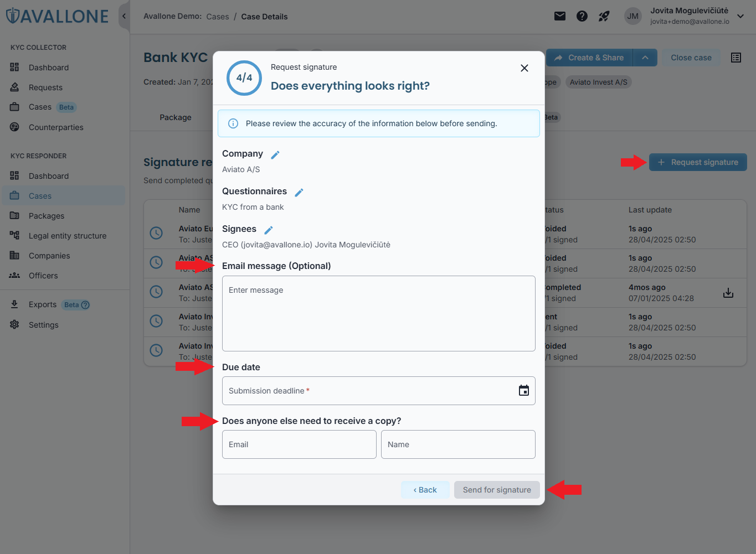Click the Companies building icon
The width and height of the screenshot is (756, 554).
pyautogui.click(x=15, y=256)
